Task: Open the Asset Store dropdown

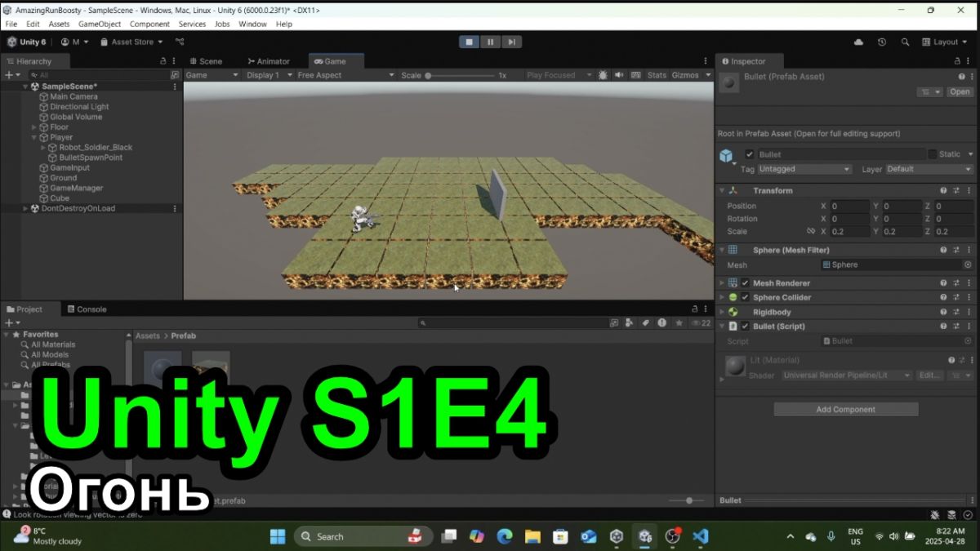Action: [131, 42]
